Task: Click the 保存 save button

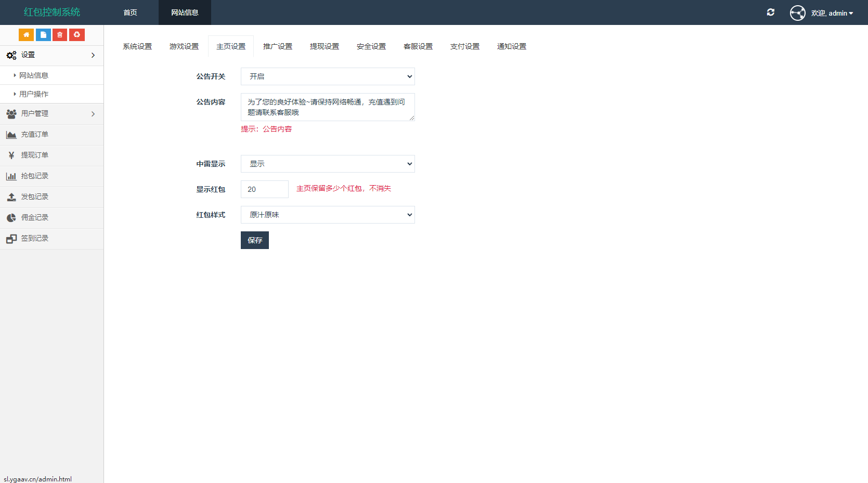Action: [254, 240]
